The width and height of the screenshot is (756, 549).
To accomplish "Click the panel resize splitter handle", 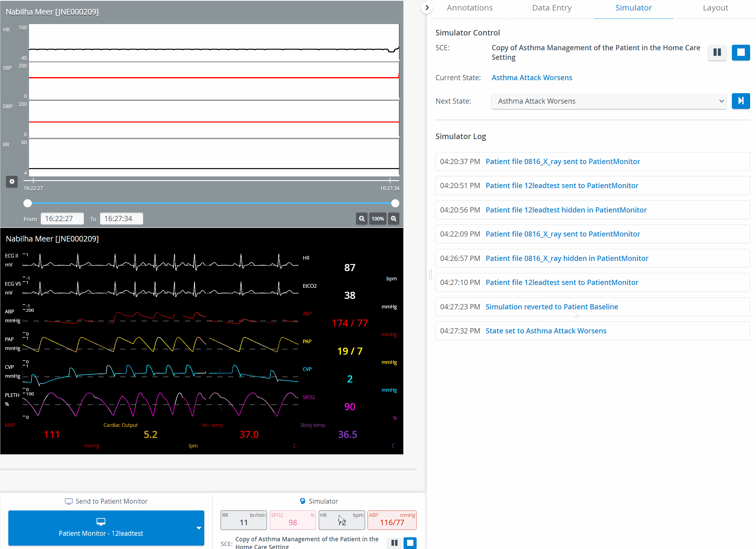I will (x=430, y=274).
